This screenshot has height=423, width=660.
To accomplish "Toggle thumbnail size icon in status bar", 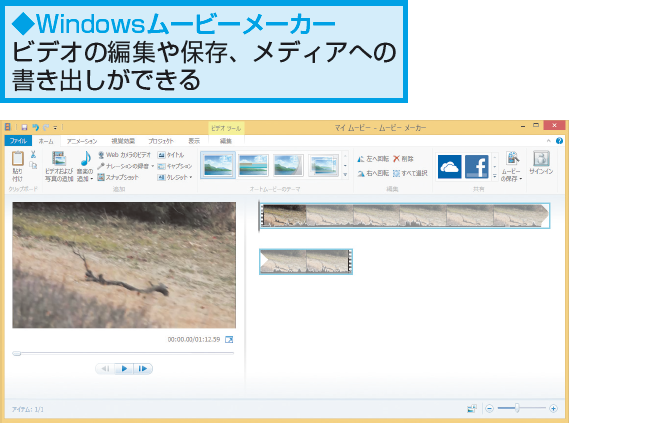I will (471, 409).
